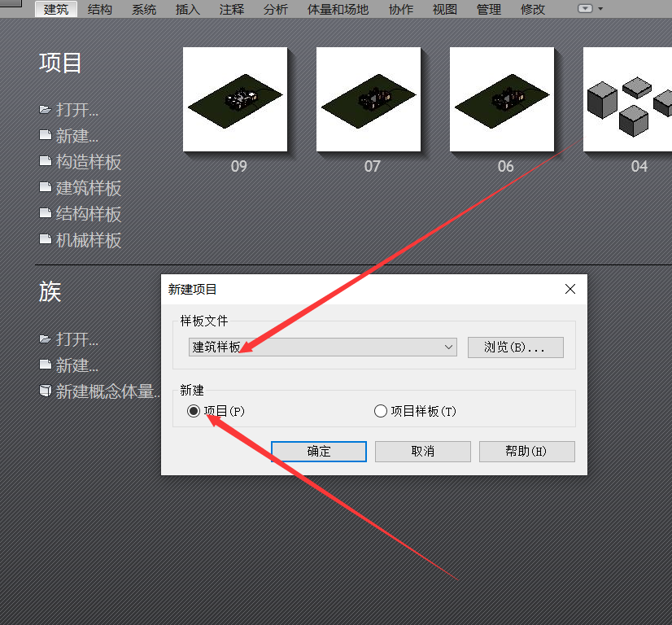672x625 pixels.
Task: Select the 项目样板(T) radio button
Action: 380,412
